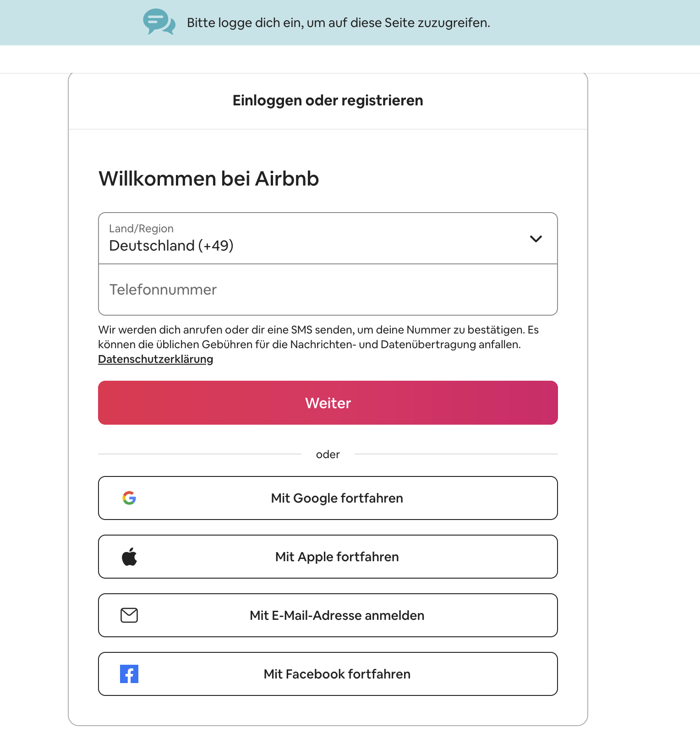700x744 pixels.
Task: Click the Einloggen oder registrieren header
Action: pyautogui.click(x=328, y=100)
